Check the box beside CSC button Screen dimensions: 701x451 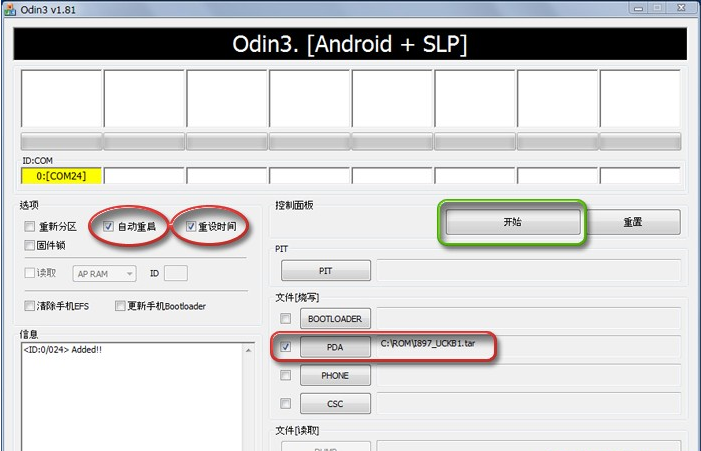coord(285,404)
